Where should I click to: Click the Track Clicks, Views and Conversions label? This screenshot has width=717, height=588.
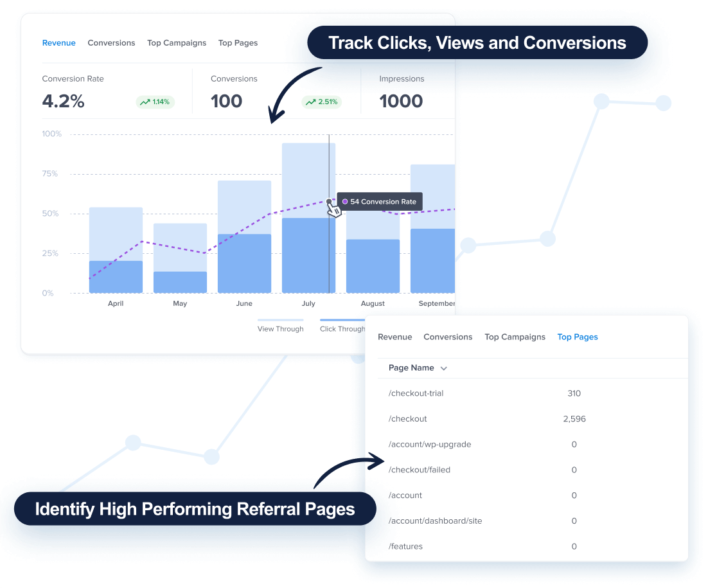coord(477,43)
